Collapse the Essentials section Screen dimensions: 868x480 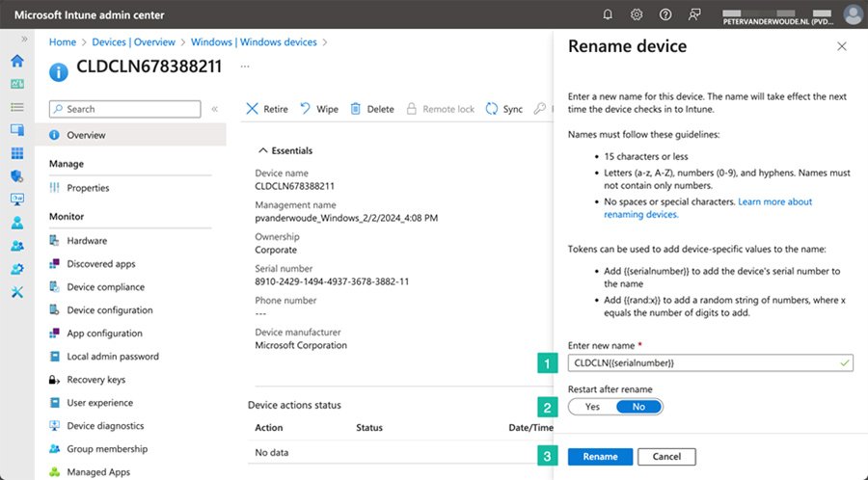point(261,150)
